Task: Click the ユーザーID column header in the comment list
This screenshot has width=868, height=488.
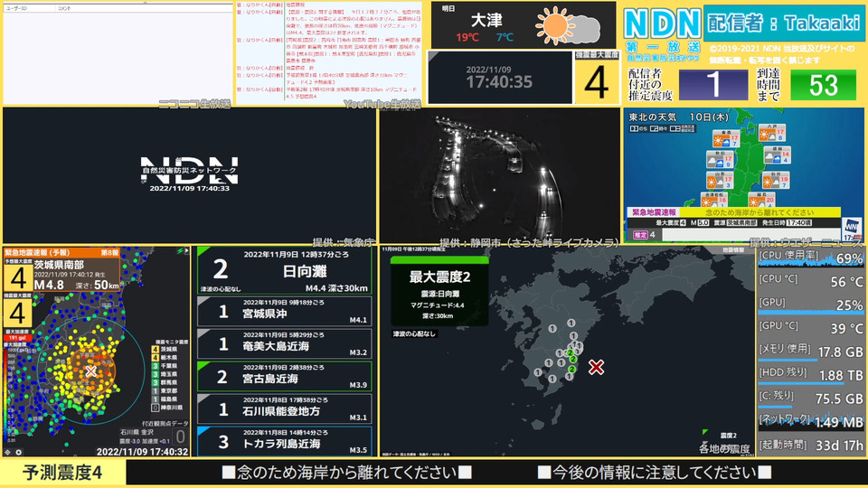Action: 16,8
